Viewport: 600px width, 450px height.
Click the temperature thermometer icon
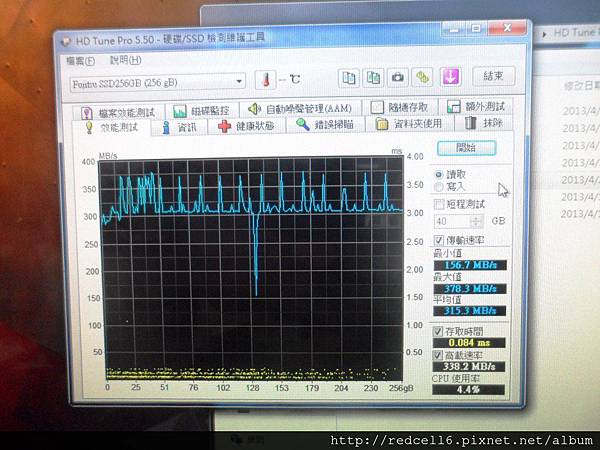[265, 80]
